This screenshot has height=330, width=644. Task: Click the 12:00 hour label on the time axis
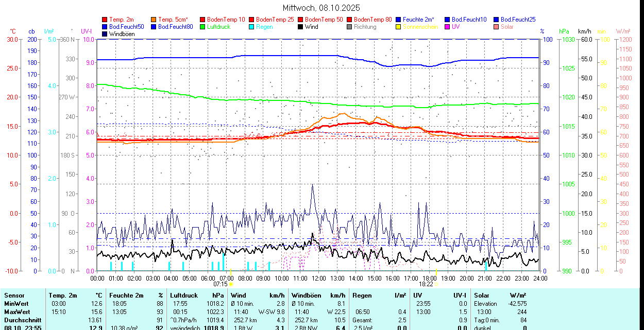[x=318, y=278]
